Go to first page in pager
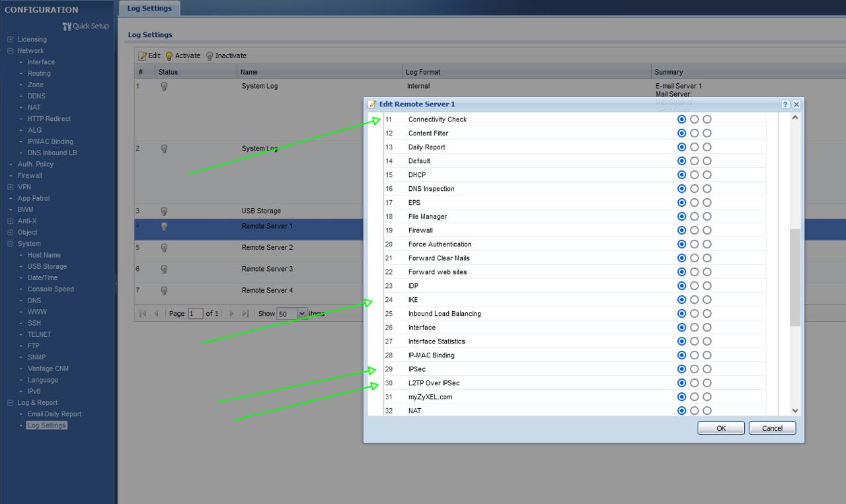This screenshot has height=504, width=846. coord(143,314)
